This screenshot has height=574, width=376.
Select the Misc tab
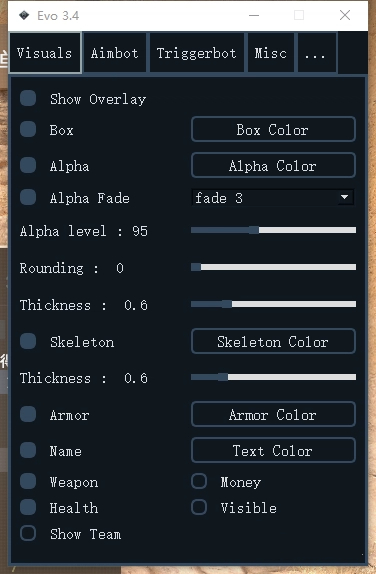[x=271, y=53]
